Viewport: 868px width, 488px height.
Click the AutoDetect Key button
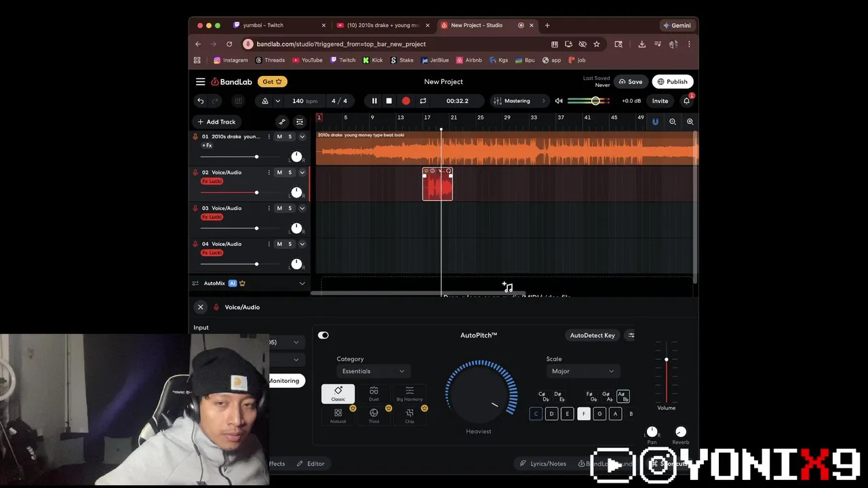(x=592, y=335)
